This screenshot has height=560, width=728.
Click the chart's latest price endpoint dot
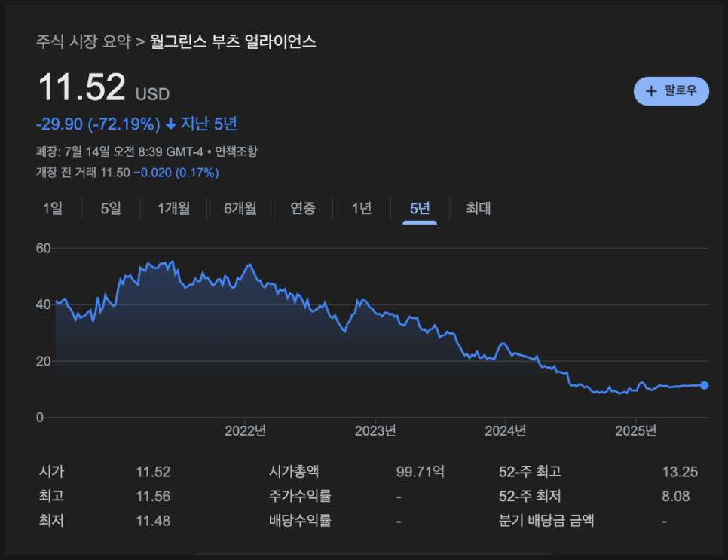point(704,385)
